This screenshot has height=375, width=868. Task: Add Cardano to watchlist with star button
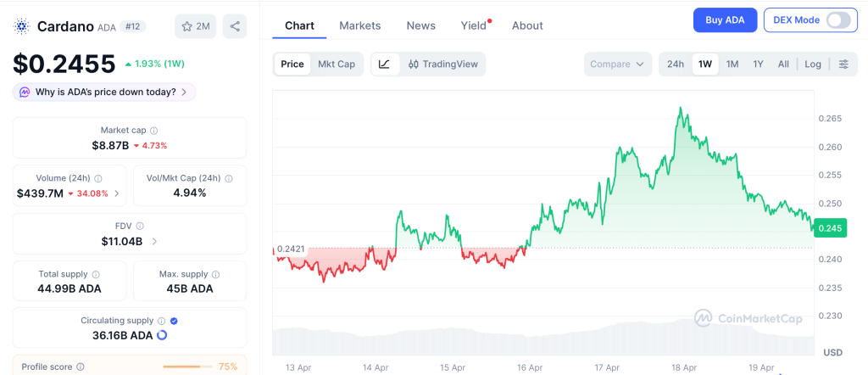pos(195,26)
